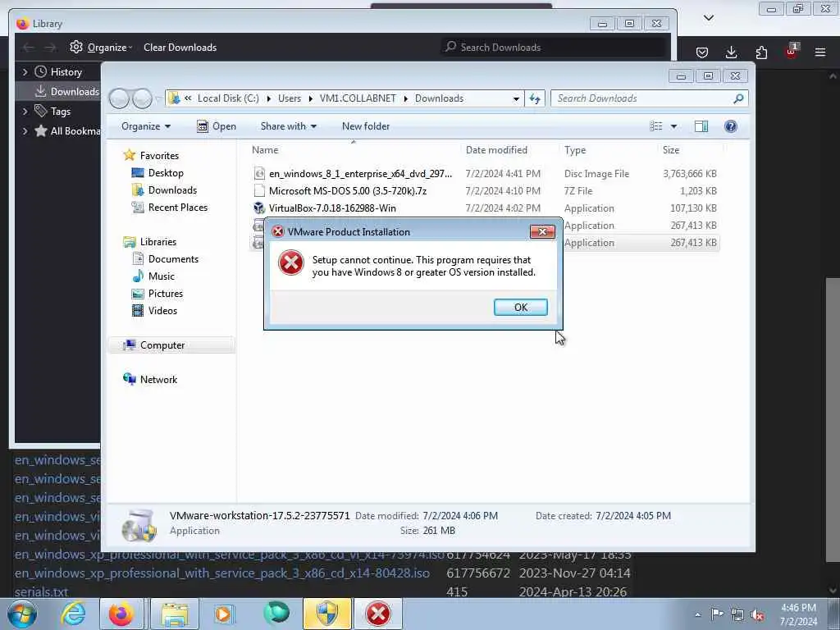Click serials.txt link in browser page
Image resolution: width=840 pixels, height=630 pixels.
coord(41,592)
